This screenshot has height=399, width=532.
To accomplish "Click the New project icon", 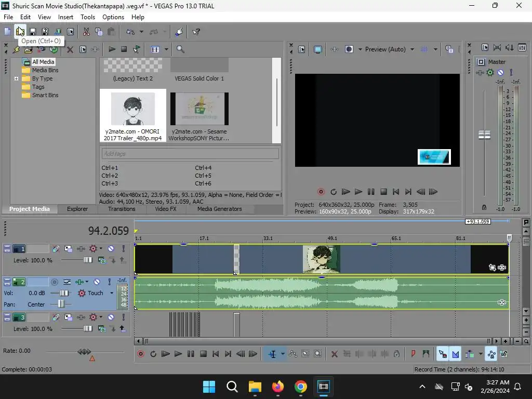I will point(7,32).
